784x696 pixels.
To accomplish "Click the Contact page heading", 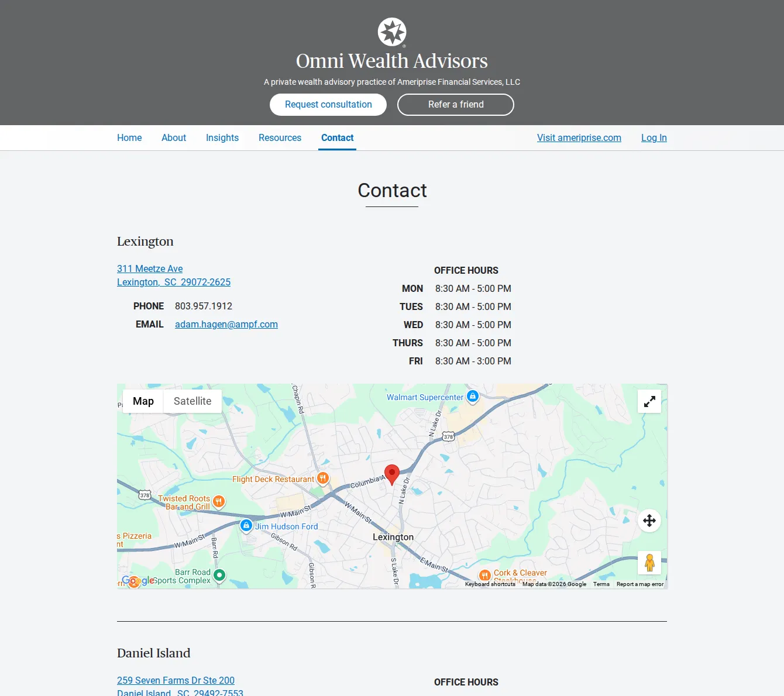I will pos(392,191).
